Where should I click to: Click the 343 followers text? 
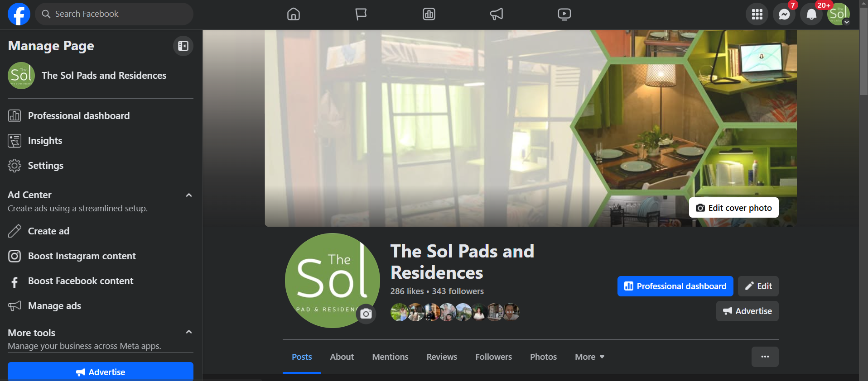point(458,291)
